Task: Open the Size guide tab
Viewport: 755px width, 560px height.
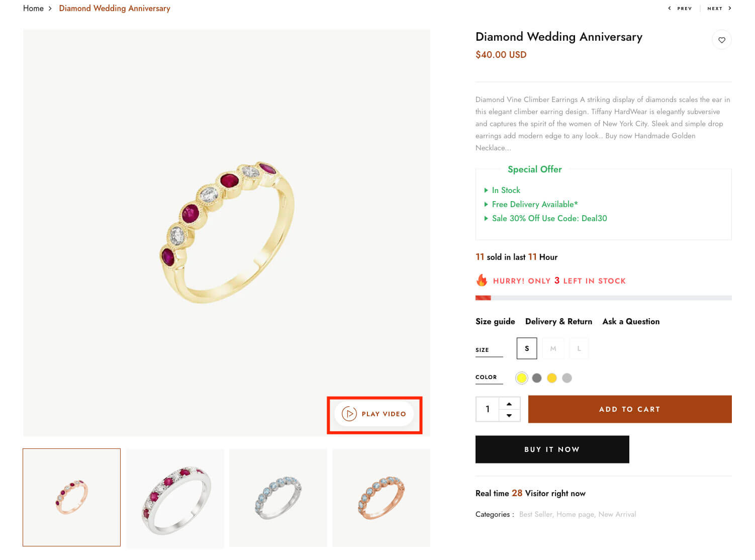Action: point(495,321)
